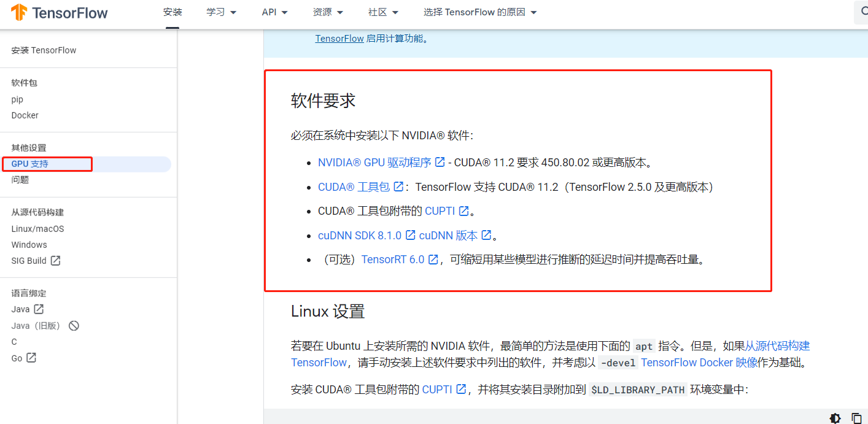Screen dimensions: 868x424
Task: Open Java（旧版）in sidebar
Action: tap(36, 326)
